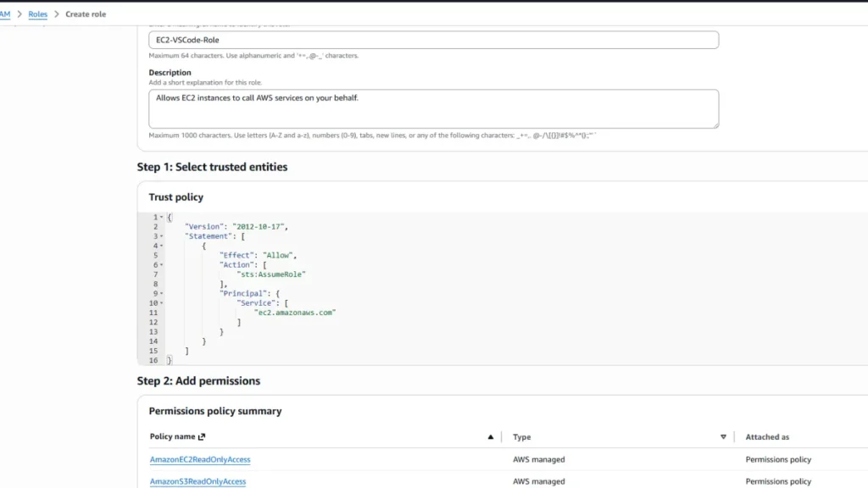Viewport: 868px width, 488px height.
Task: Fold the Principal block at line 9
Action: 162,293
